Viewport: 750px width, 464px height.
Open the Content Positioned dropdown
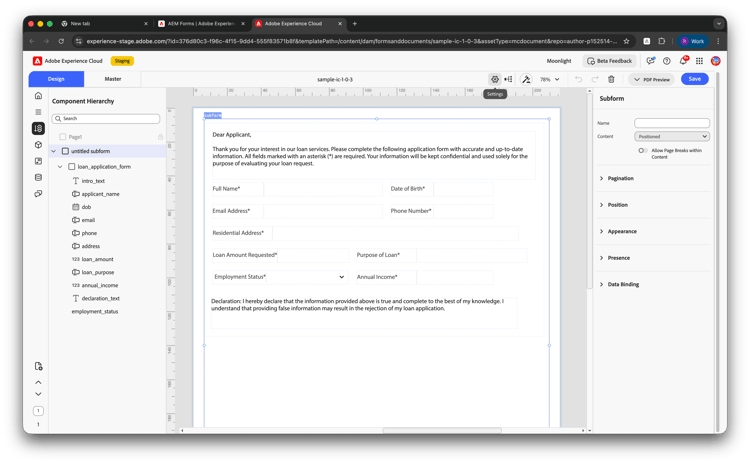click(x=672, y=136)
